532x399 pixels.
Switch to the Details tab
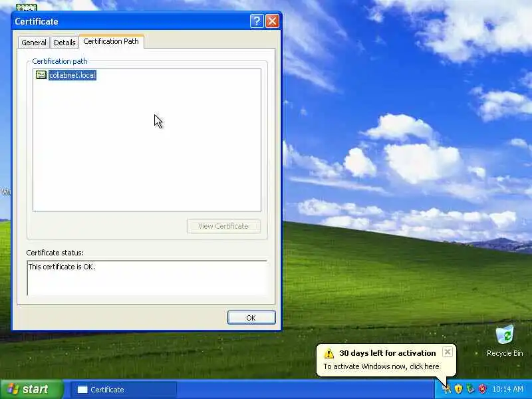(65, 43)
